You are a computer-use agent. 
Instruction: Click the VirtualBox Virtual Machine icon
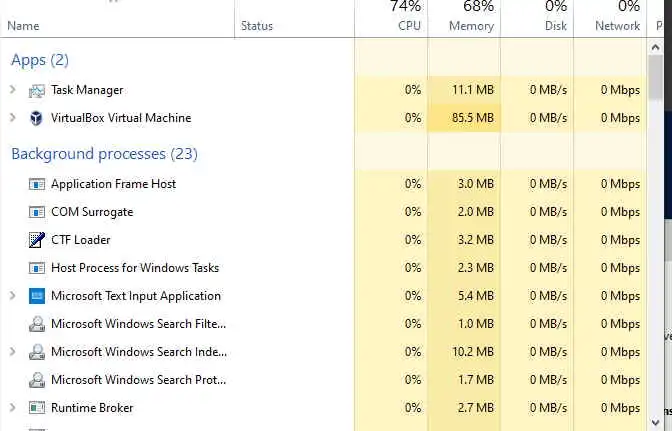(37, 118)
